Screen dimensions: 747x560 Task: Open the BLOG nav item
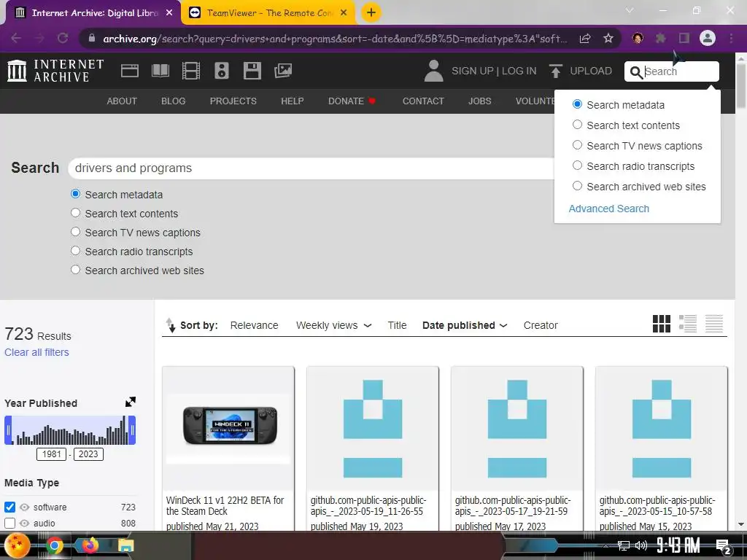[173, 101]
